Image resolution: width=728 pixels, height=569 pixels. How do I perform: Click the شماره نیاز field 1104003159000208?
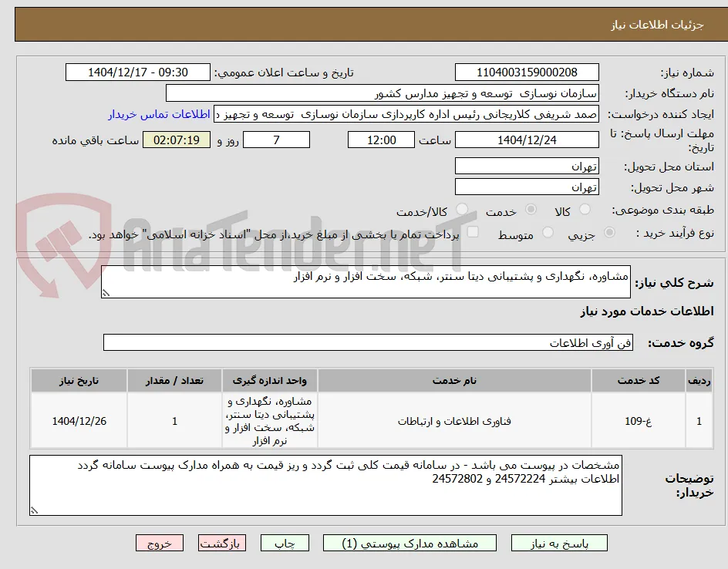(527, 72)
